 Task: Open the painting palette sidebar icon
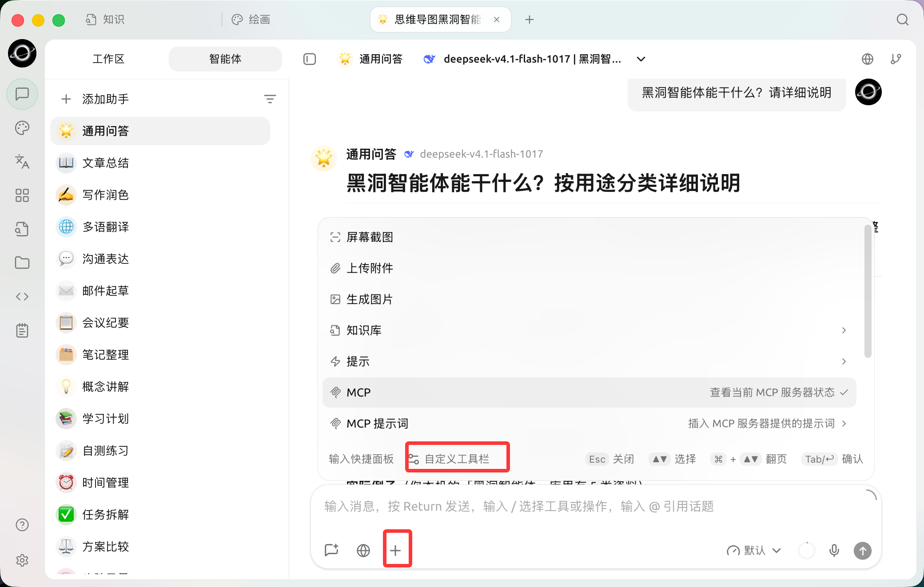point(22,128)
